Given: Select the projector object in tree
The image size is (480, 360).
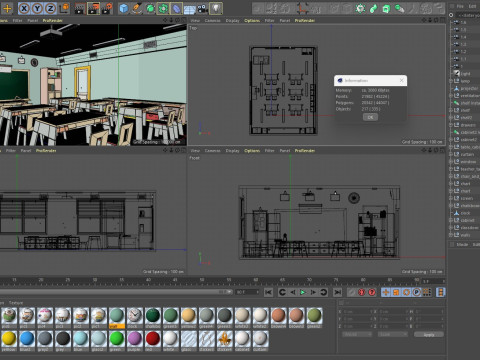Looking at the screenshot, I should (x=469, y=88).
